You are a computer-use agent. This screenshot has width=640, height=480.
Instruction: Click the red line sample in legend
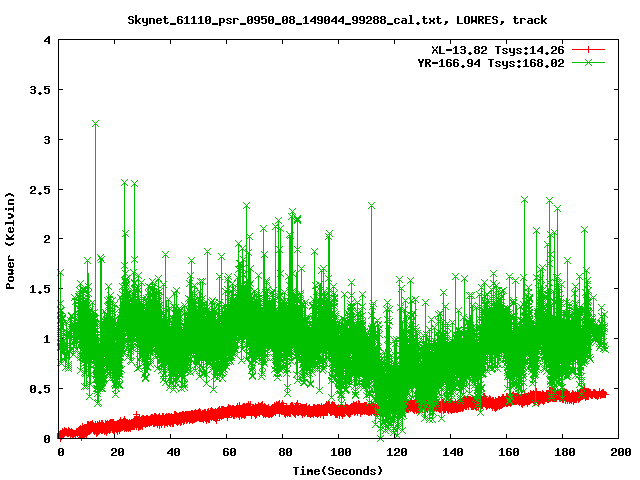(x=590, y=49)
